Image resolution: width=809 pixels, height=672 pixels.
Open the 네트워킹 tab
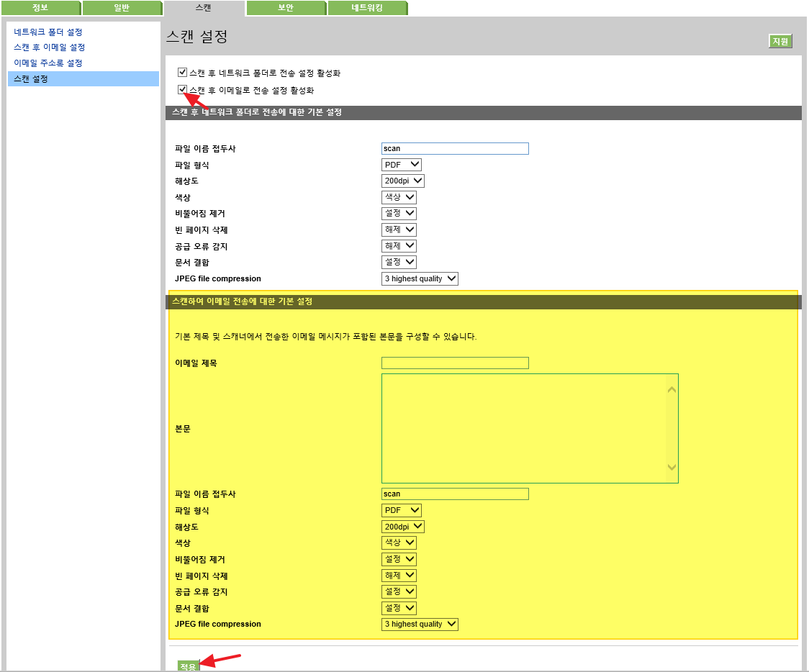coord(369,9)
